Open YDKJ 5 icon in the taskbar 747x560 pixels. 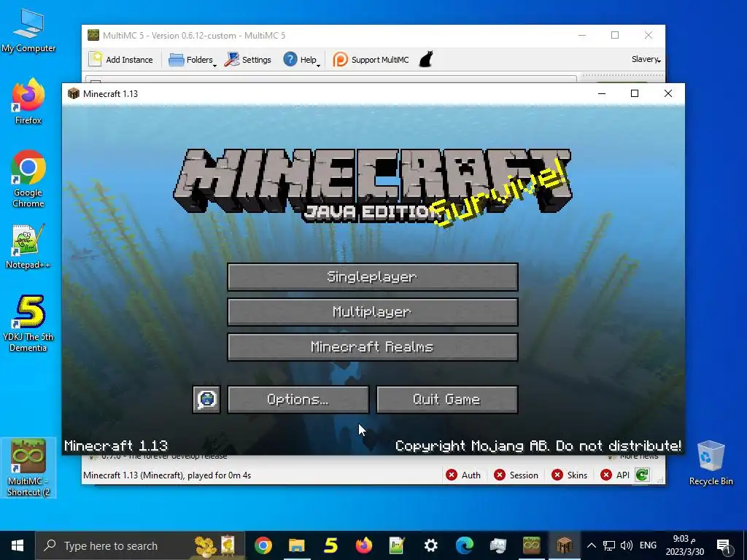pos(330,545)
